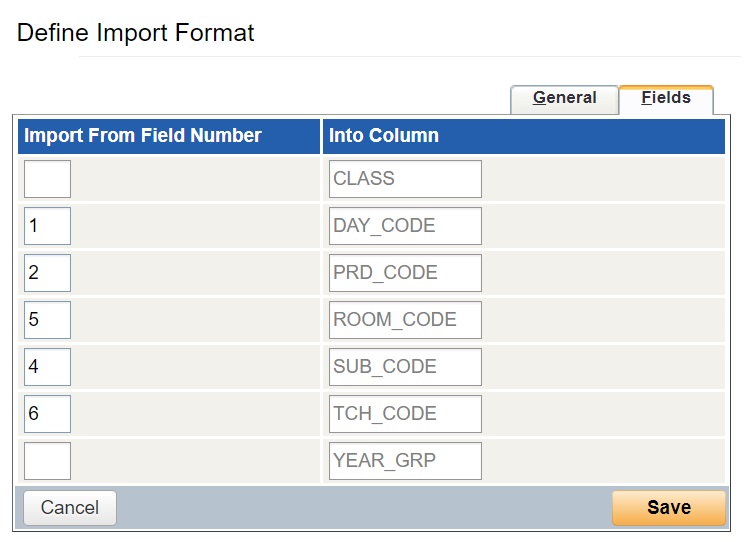749x542 pixels.
Task: Focus field number input for DAY_CODE
Action: tap(47, 226)
